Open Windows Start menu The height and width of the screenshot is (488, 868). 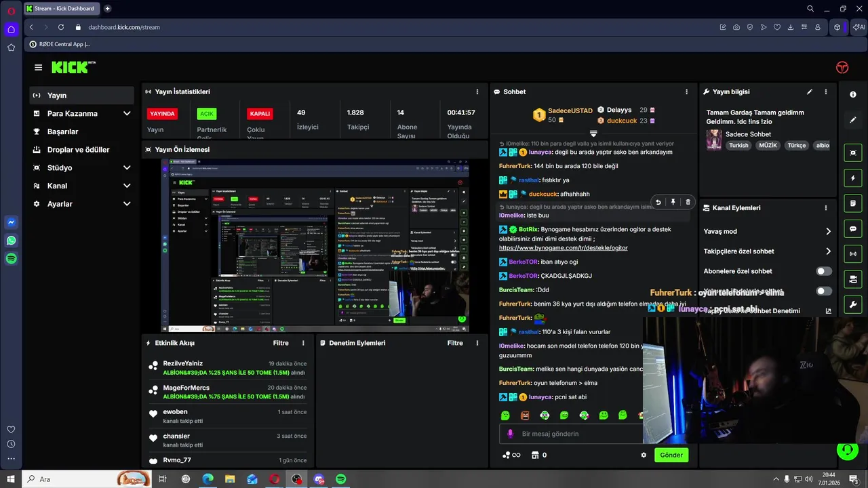11,479
